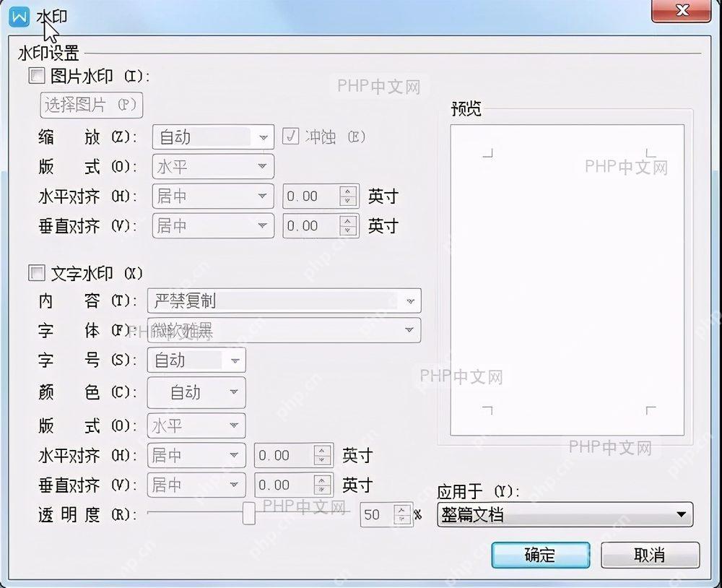Open picture watermark 水平对齐 dropdown

coord(213,196)
